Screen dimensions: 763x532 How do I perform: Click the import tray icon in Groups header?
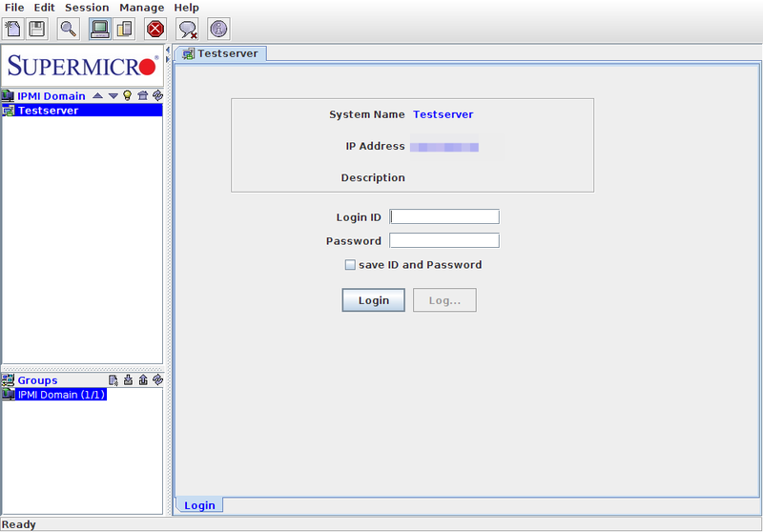(x=128, y=379)
